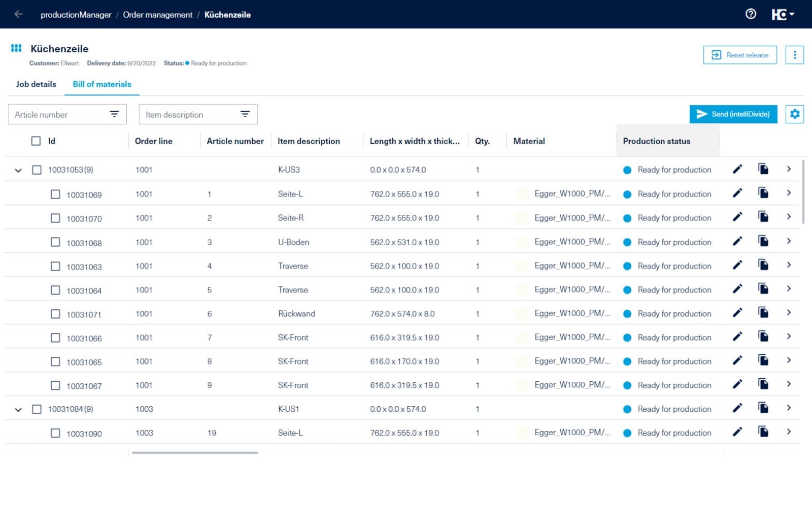Screen dimensions: 812x528
Task: Go to productionManager breadcrumb
Action: pyautogui.click(x=76, y=15)
